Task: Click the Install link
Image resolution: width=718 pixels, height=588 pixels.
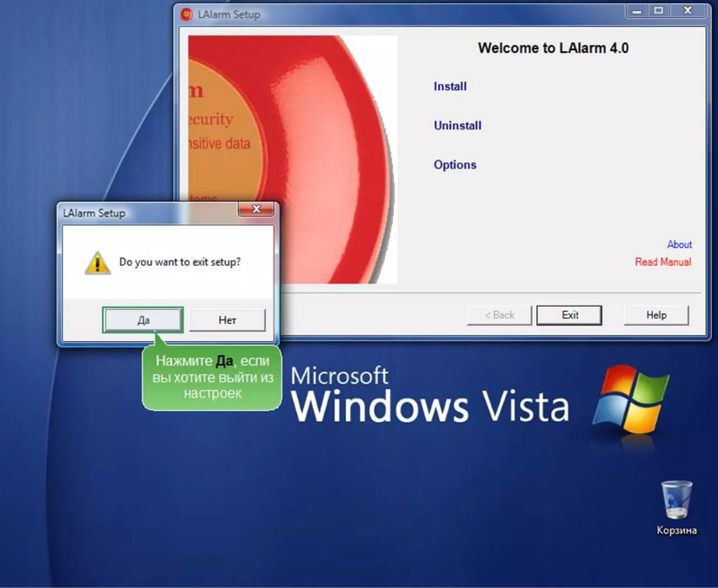Action: pos(450,86)
